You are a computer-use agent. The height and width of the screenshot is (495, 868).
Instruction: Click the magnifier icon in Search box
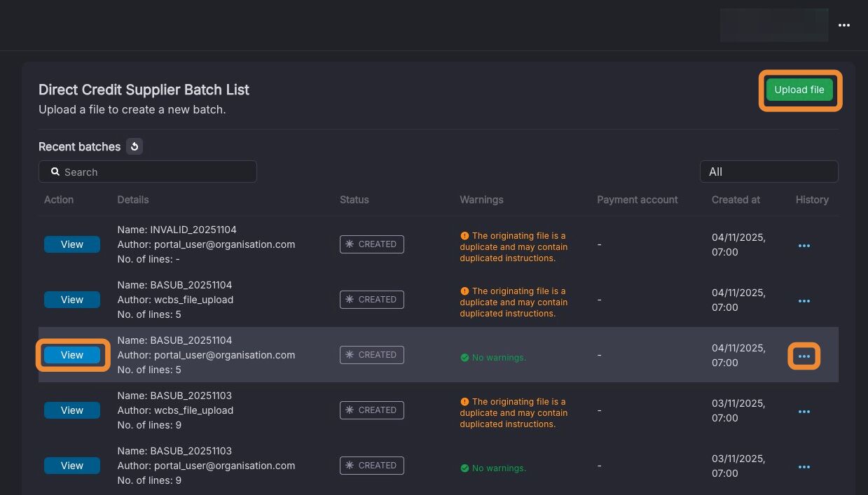[55, 172]
